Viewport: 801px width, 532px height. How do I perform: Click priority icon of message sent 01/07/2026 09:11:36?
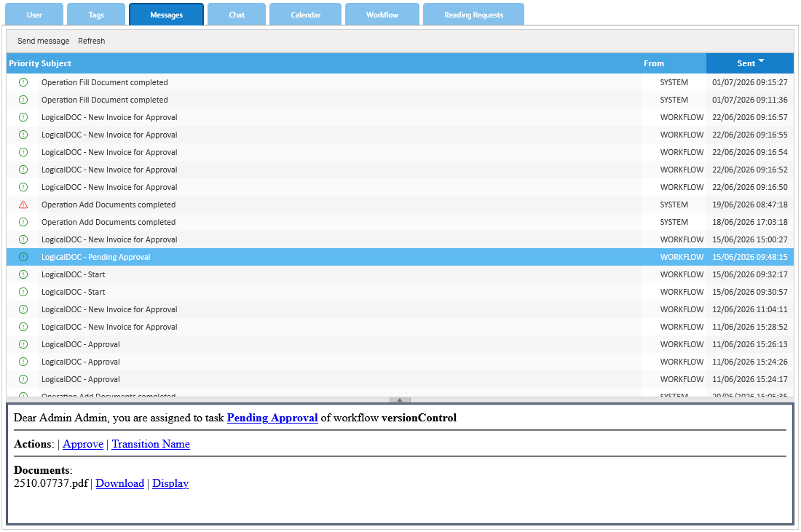coord(23,100)
